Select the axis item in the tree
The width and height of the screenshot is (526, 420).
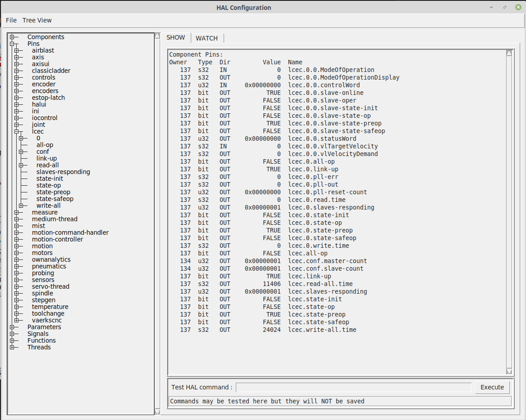38,57
